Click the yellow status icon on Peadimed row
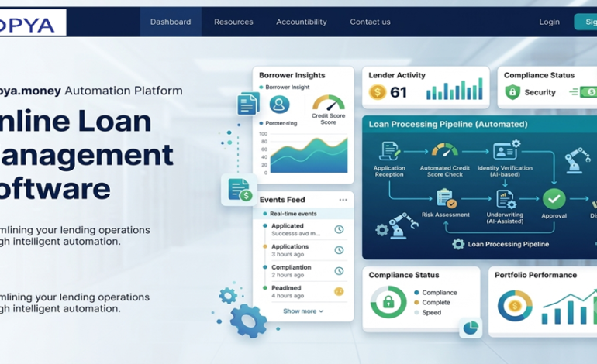Viewport: 597px width, 364px height. (339, 291)
